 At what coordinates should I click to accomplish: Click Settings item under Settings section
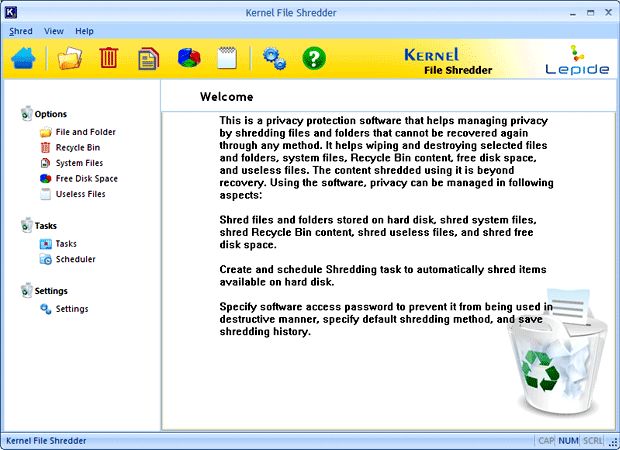[71, 309]
